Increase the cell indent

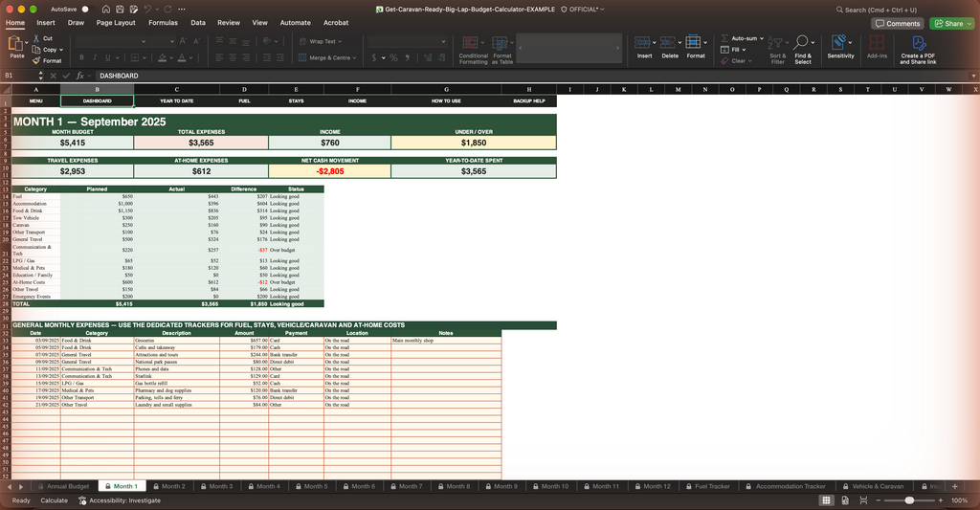click(x=279, y=57)
